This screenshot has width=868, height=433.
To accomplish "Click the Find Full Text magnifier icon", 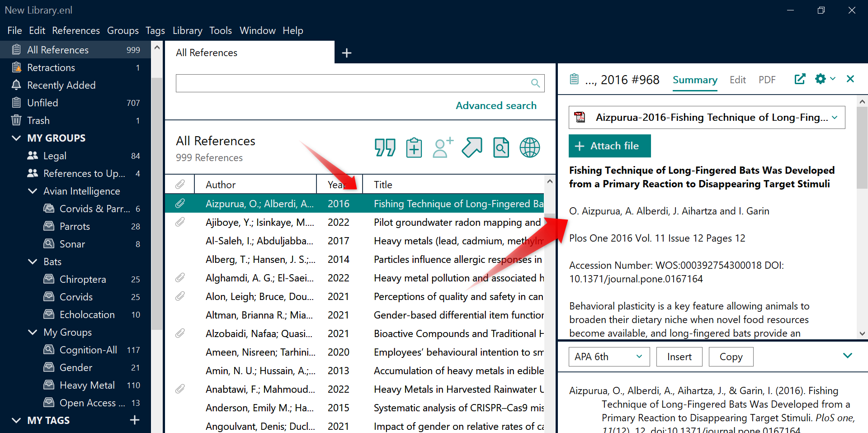I will pos(501,147).
